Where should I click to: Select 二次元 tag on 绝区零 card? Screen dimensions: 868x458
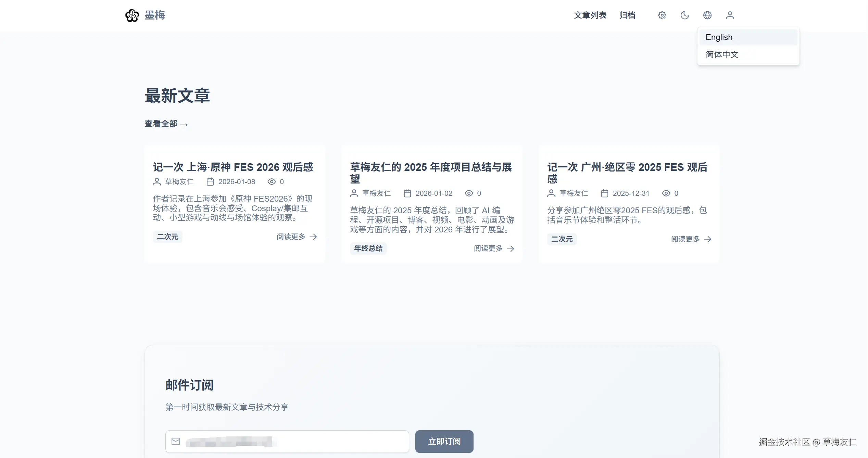[x=562, y=239]
